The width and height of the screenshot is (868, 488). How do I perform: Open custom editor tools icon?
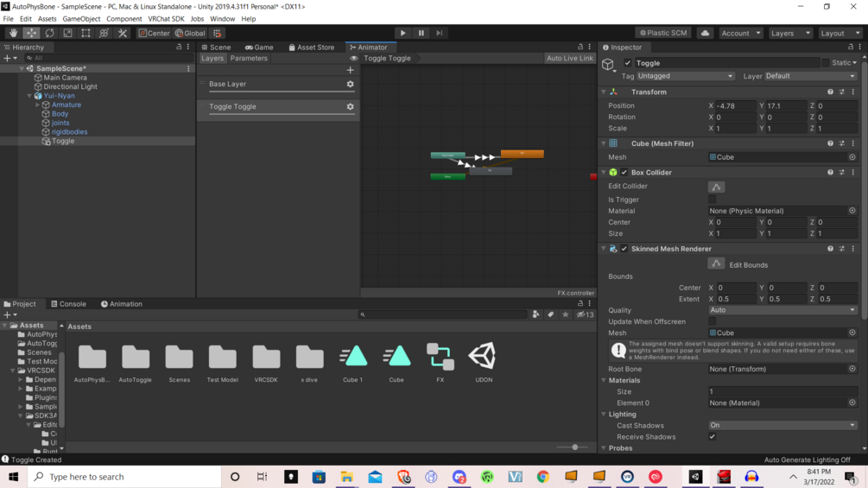(123, 33)
